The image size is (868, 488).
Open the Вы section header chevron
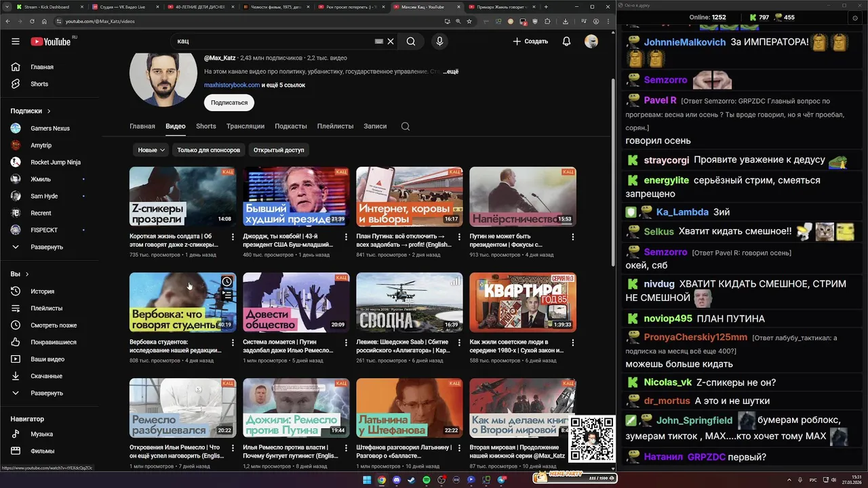27,274
